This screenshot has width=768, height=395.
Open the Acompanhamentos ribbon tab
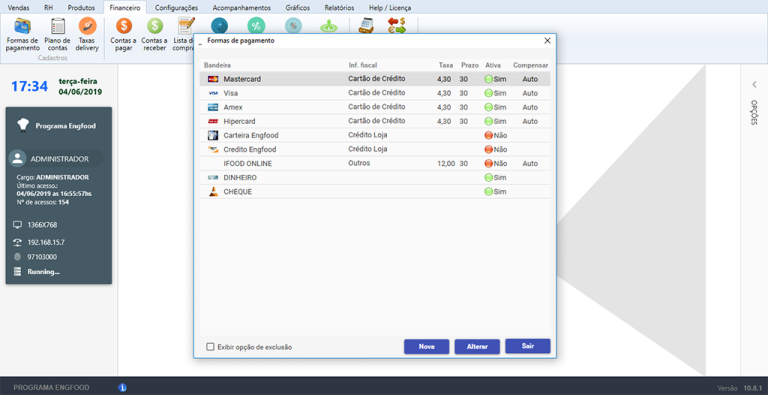[241, 8]
